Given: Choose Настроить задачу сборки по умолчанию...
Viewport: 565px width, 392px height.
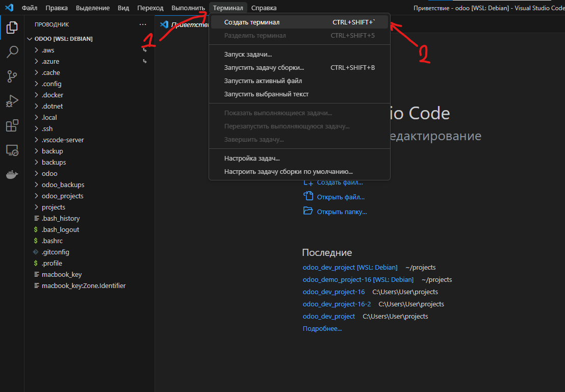Looking at the screenshot, I should [299, 171].
